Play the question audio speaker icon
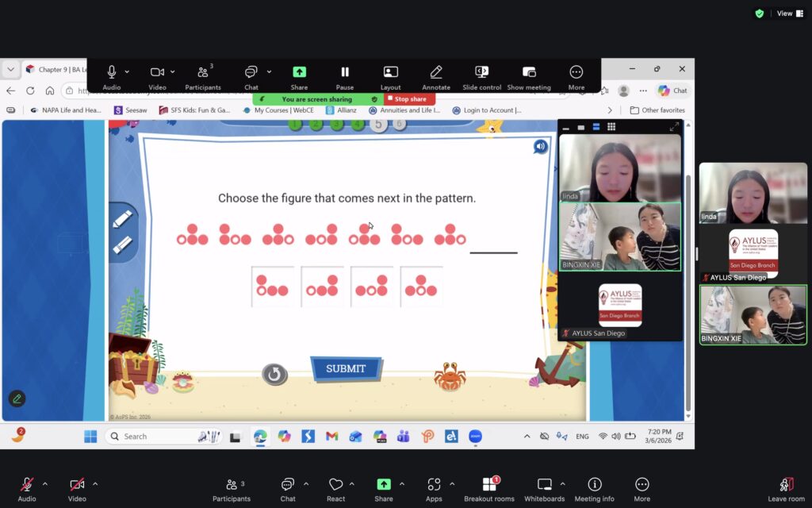The width and height of the screenshot is (812, 508). point(540,146)
